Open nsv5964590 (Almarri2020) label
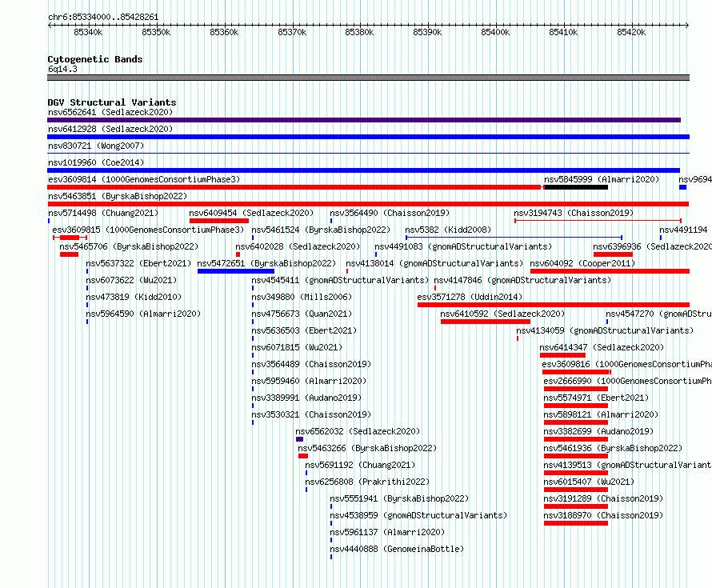Image resolution: width=712 pixels, height=588 pixels. click(143, 314)
